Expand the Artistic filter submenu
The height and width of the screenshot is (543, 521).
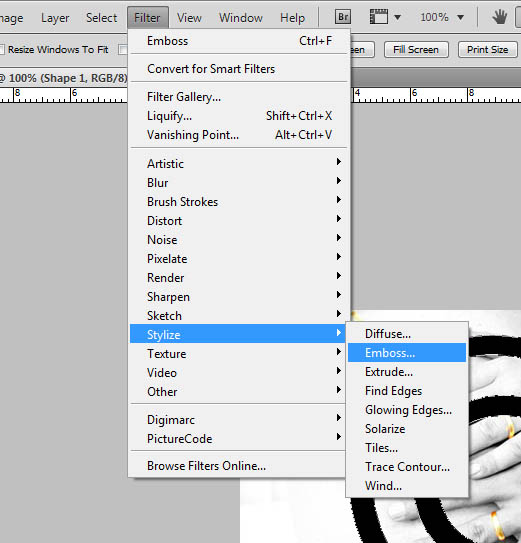pos(239,163)
